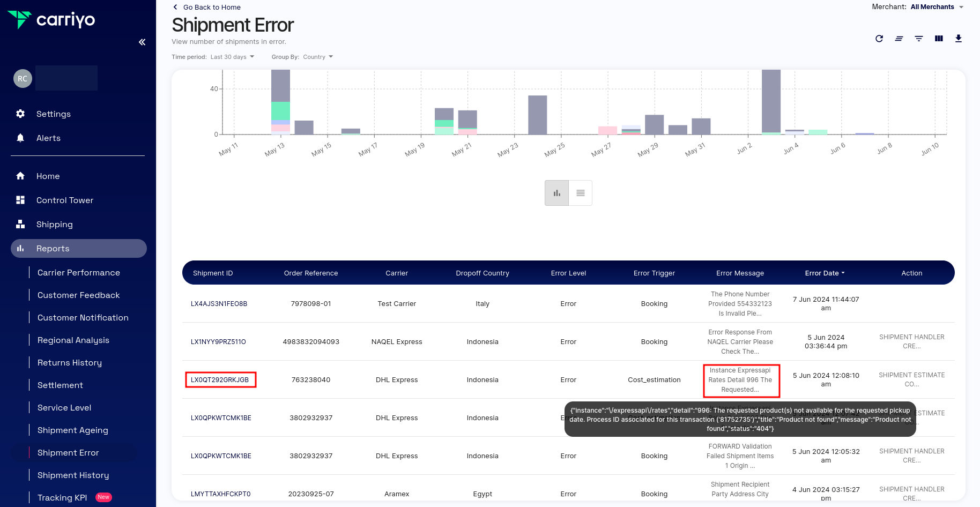The image size is (980, 507).
Task: Click the Settings gear icon
Action: [20, 114]
